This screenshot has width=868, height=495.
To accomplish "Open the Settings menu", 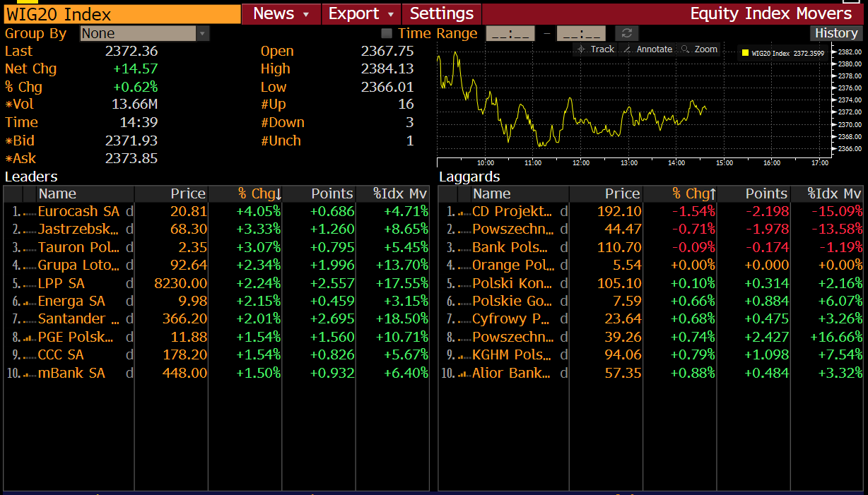I will (x=441, y=13).
